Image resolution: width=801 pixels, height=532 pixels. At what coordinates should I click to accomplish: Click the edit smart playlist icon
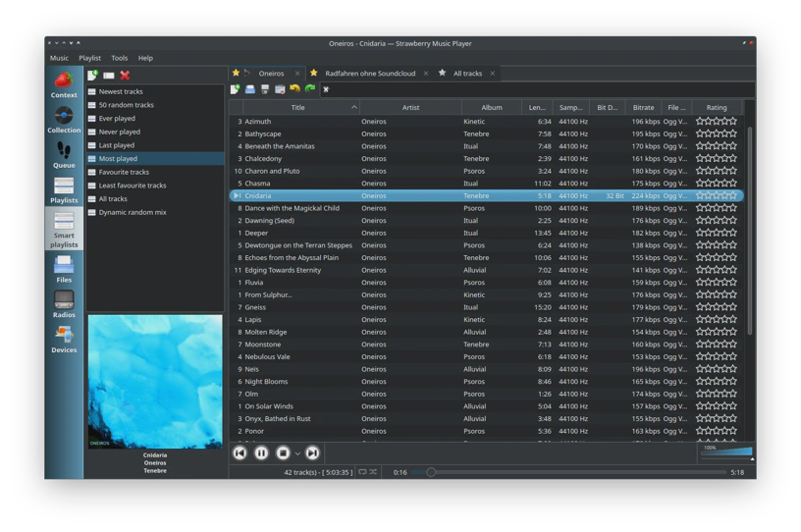click(109, 76)
